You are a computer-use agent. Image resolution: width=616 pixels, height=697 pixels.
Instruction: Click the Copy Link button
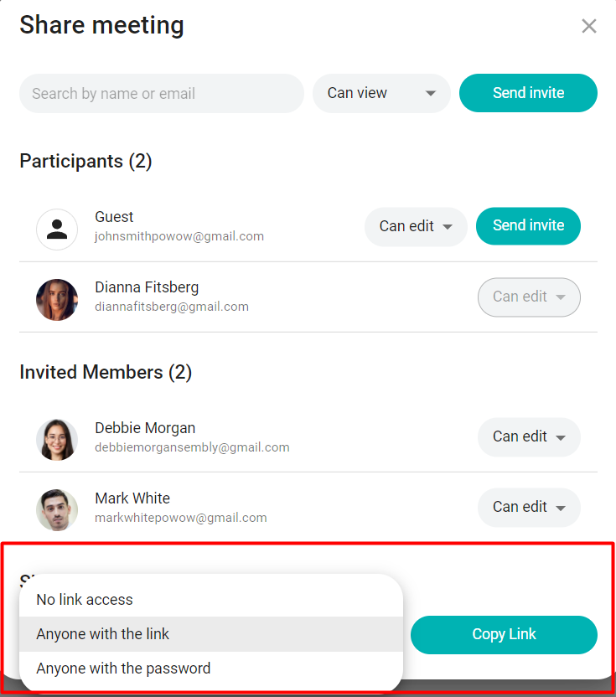click(x=504, y=634)
